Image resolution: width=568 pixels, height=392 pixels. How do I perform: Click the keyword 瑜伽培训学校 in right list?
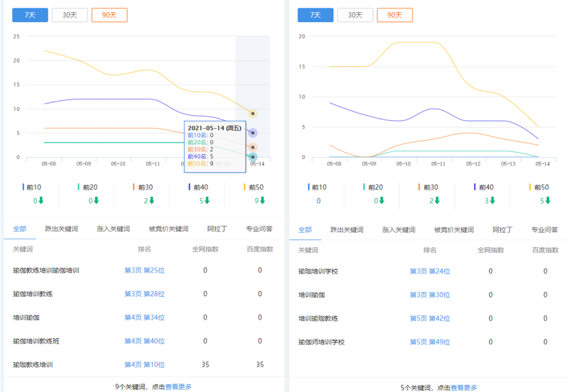(318, 271)
